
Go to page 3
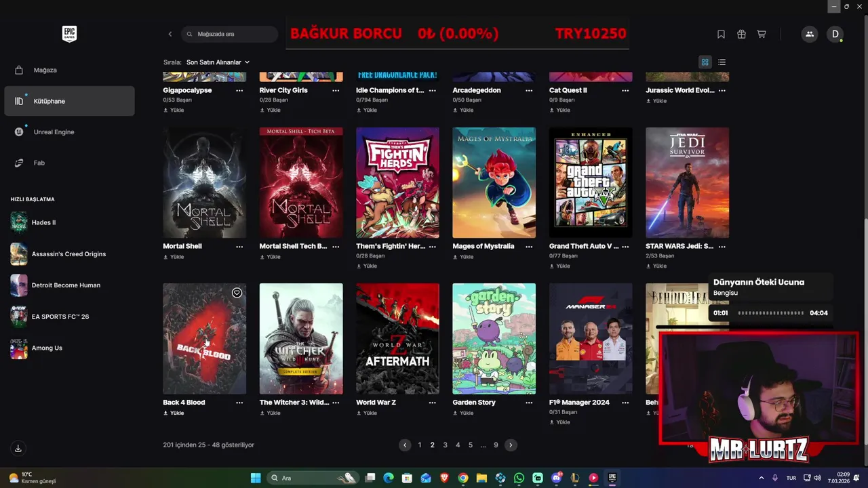point(445,445)
